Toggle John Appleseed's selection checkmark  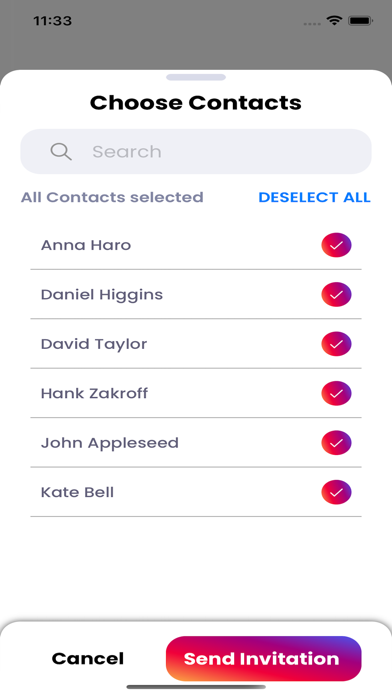[337, 443]
